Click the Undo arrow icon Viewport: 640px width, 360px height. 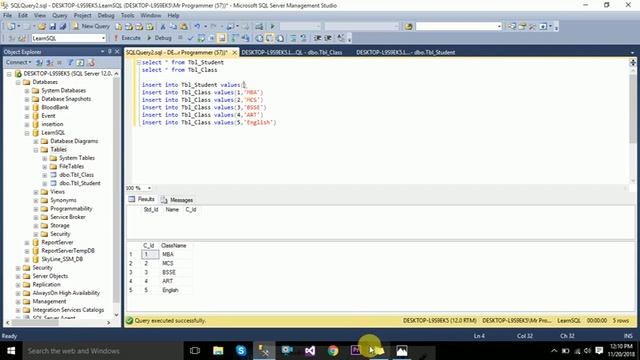tap(197, 27)
